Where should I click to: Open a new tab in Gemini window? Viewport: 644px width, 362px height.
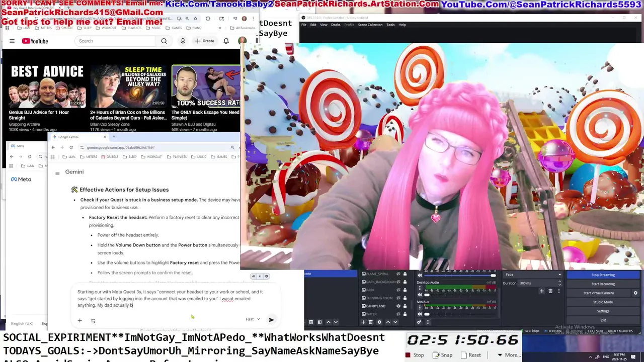[114, 137]
